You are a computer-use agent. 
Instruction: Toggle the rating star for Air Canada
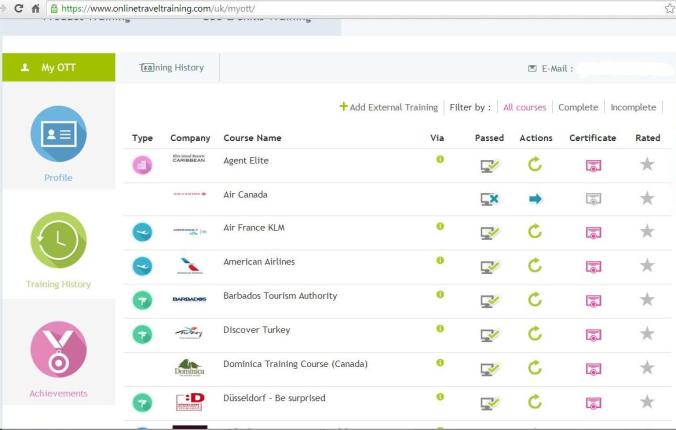[x=647, y=199]
